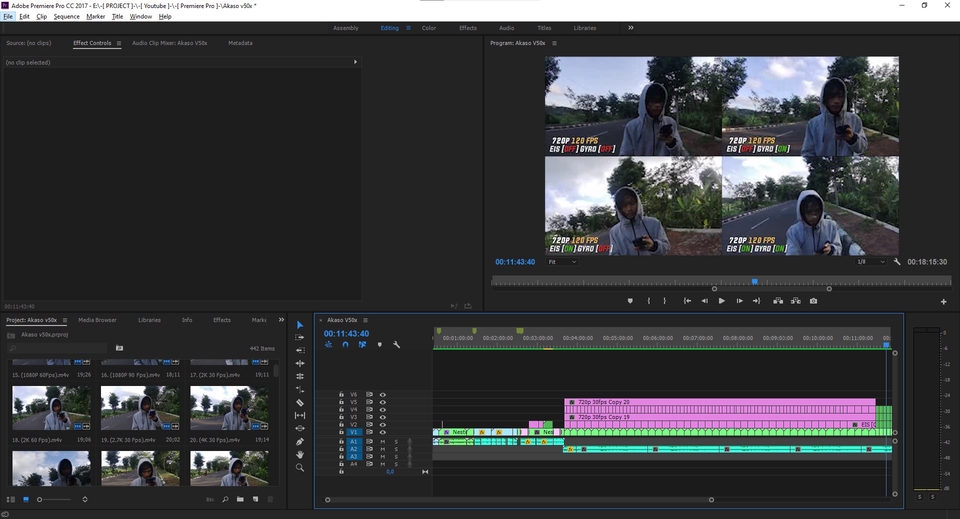Select the Zoom tool magnifier
The height and width of the screenshot is (519, 960).
click(300, 468)
